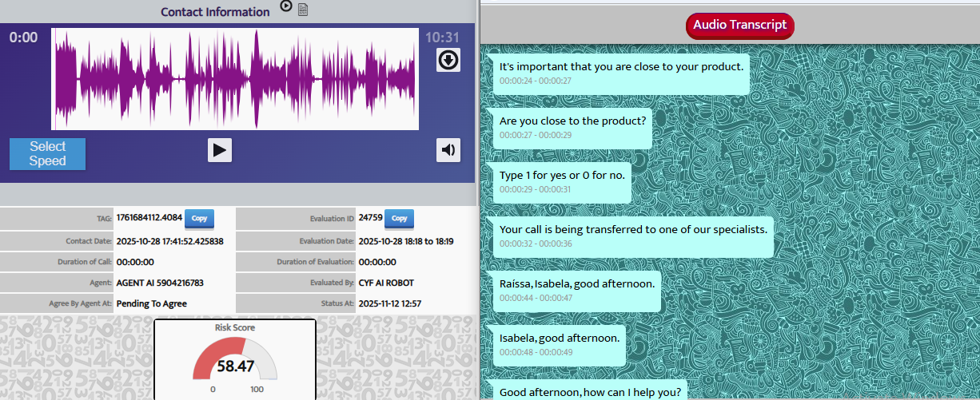Select the "Good afternoon, how can I help you?" line
The image size is (980, 400).
coord(589,391)
